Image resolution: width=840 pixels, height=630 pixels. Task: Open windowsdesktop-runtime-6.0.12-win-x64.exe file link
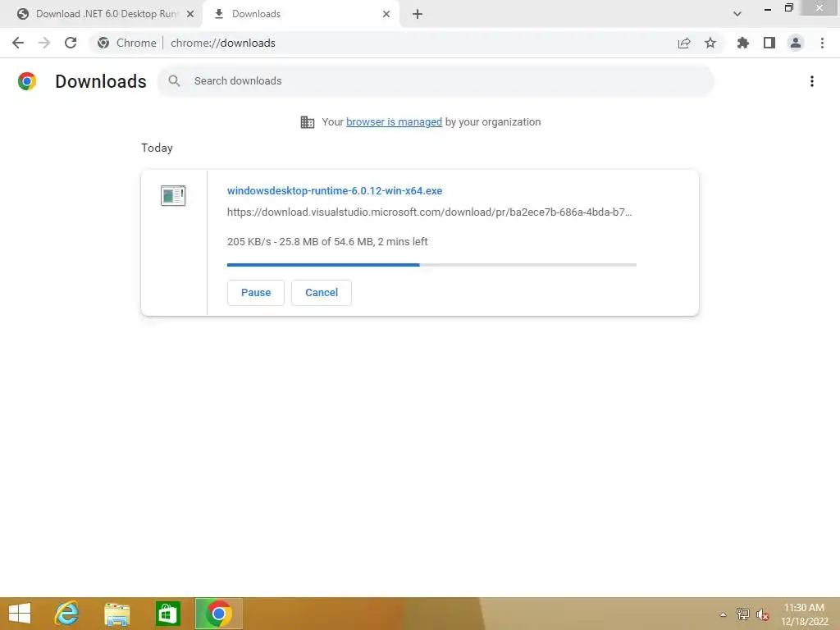pyautogui.click(x=335, y=190)
